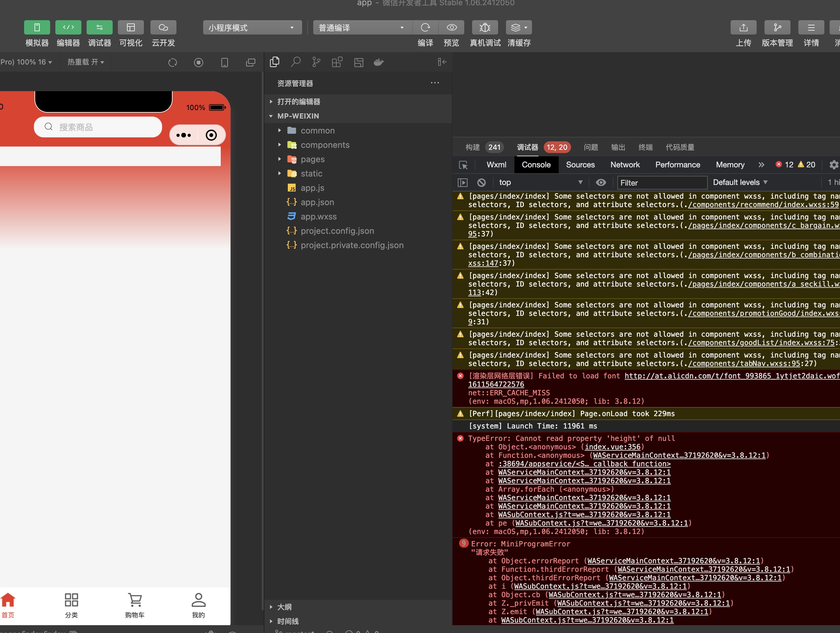Open the Network devtools tab
Viewport: 840px width, 633px height.
(x=625, y=164)
